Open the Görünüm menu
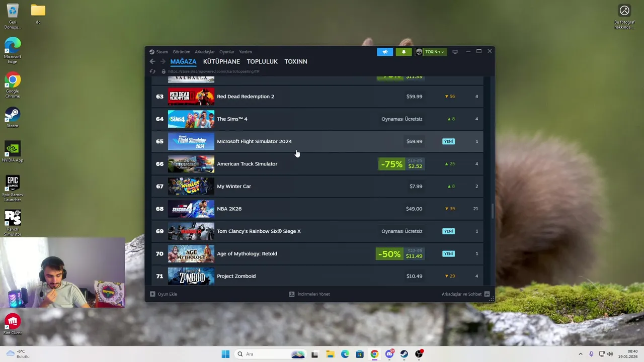Screen dimensions: 644x362 tap(182, 52)
